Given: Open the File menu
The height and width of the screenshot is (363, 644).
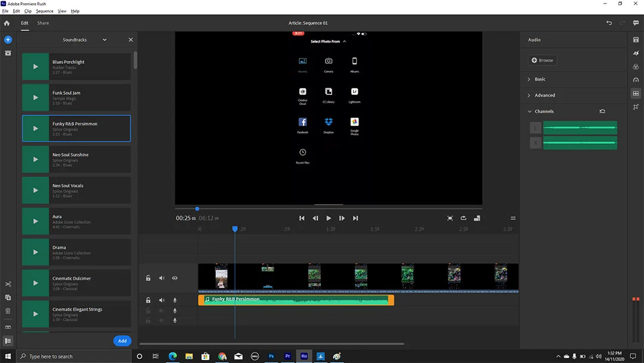Looking at the screenshot, I should [x=5, y=11].
